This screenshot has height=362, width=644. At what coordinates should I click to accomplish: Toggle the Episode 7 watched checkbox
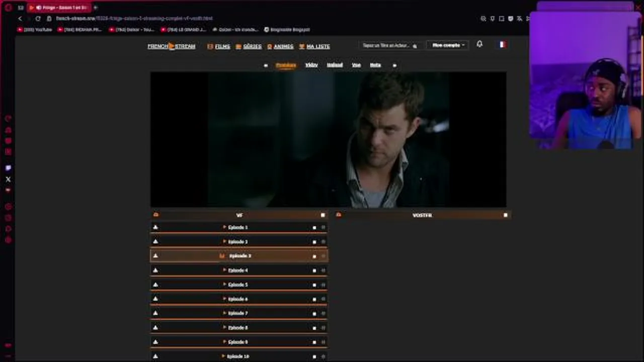click(x=314, y=314)
